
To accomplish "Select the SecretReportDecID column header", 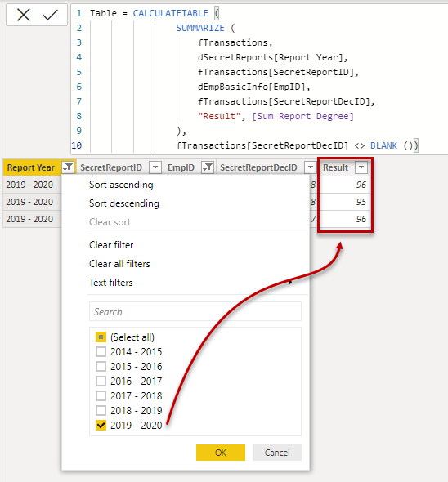I will point(258,167).
